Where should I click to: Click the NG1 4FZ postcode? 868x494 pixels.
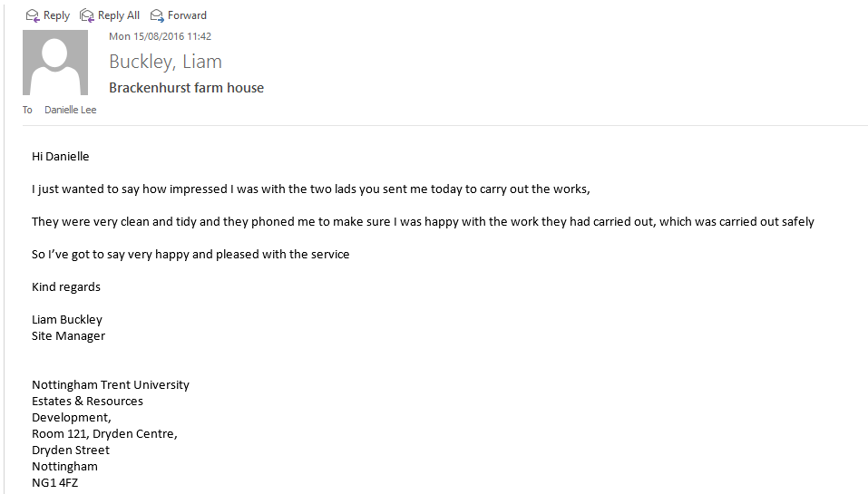(55, 482)
